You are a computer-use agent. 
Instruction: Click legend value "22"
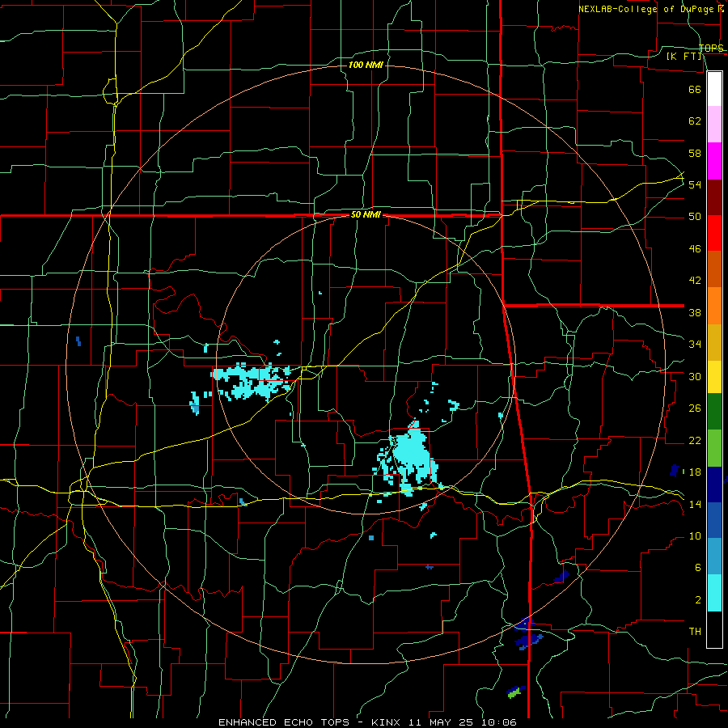pos(695,440)
